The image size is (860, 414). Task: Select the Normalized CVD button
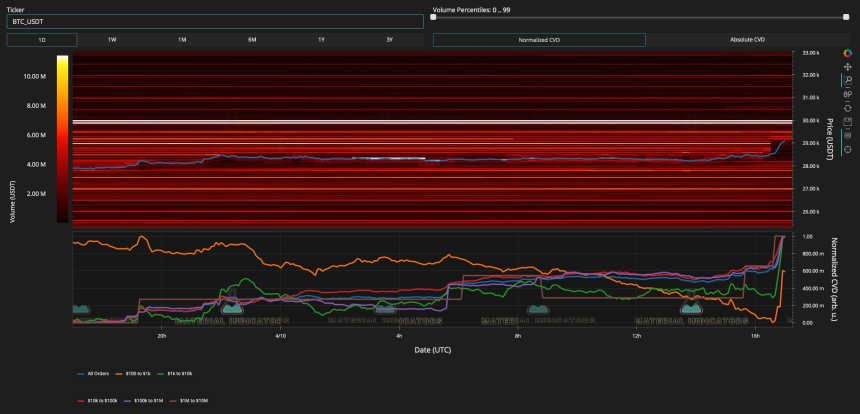pyautogui.click(x=539, y=39)
